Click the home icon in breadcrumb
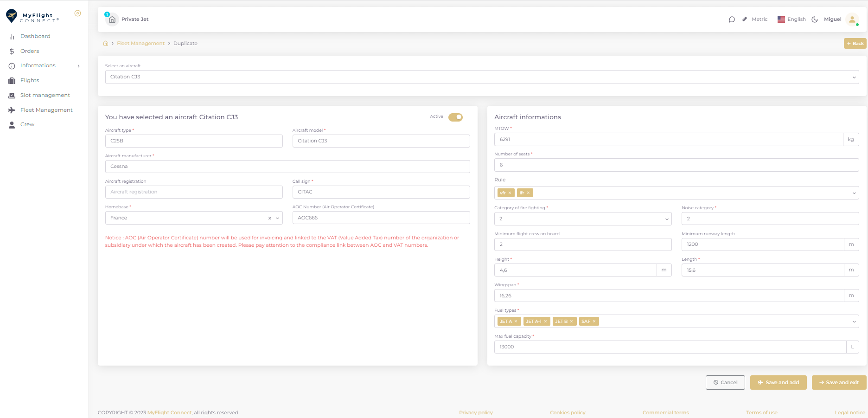The image size is (868, 418). (106, 44)
